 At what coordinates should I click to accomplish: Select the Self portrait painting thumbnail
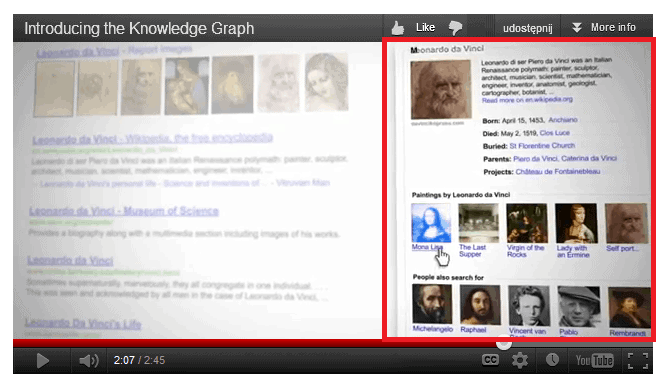pos(627,223)
